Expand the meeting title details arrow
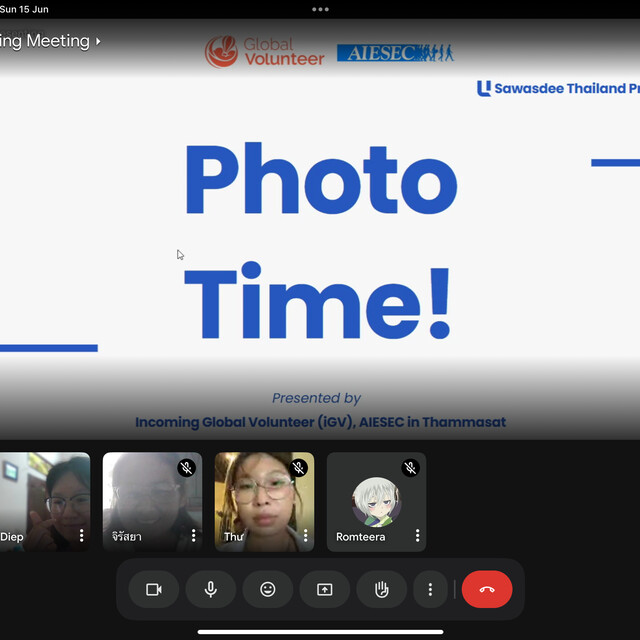 (x=98, y=42)
